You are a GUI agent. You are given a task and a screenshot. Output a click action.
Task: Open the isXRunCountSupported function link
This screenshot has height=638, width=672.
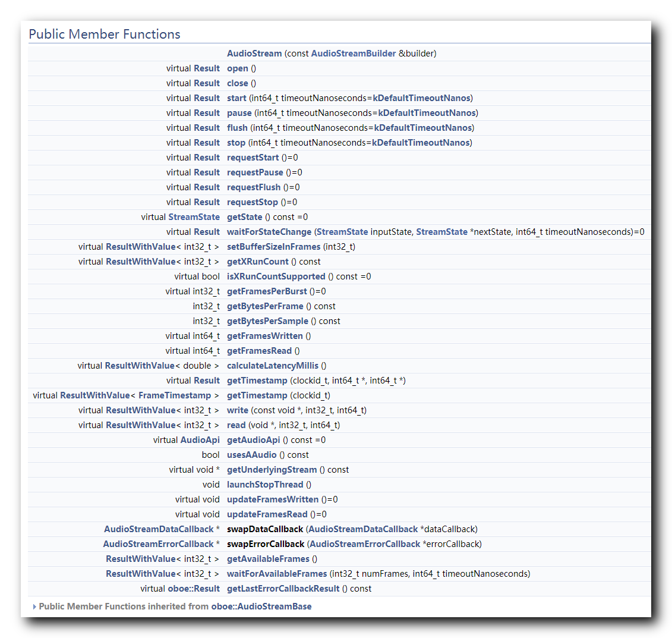point(276,276)
